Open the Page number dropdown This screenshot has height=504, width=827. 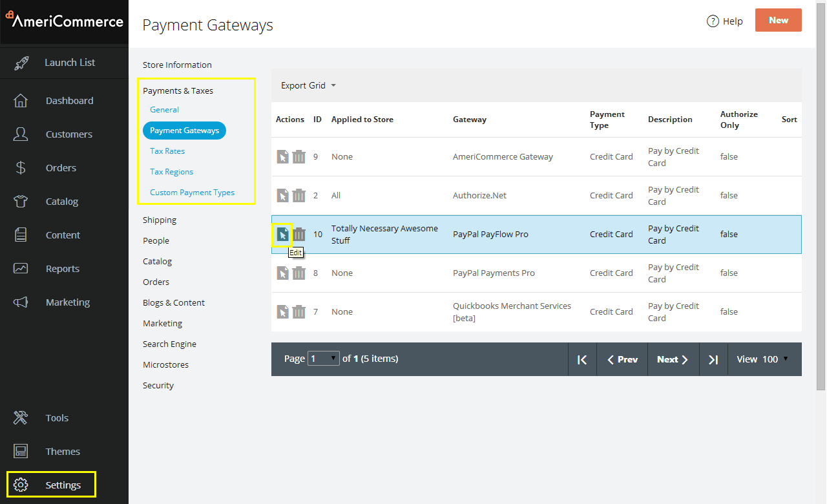click(324, 359)
